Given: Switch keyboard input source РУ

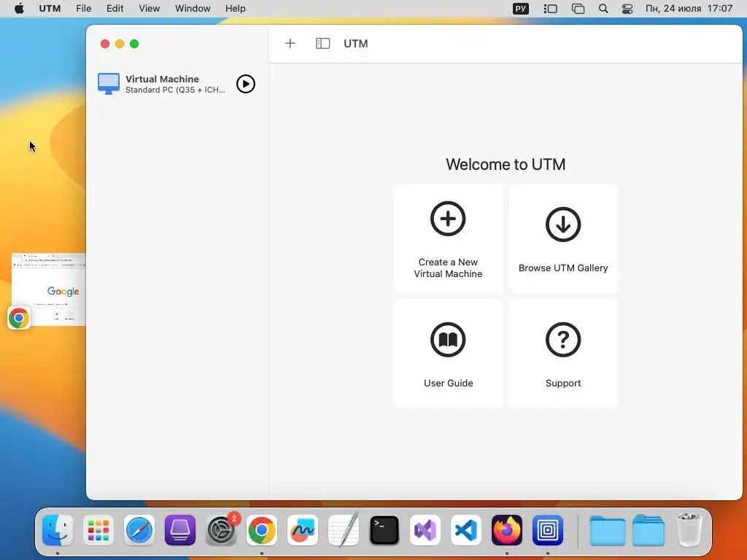Looking at the screenshot, I should [521, 9].
